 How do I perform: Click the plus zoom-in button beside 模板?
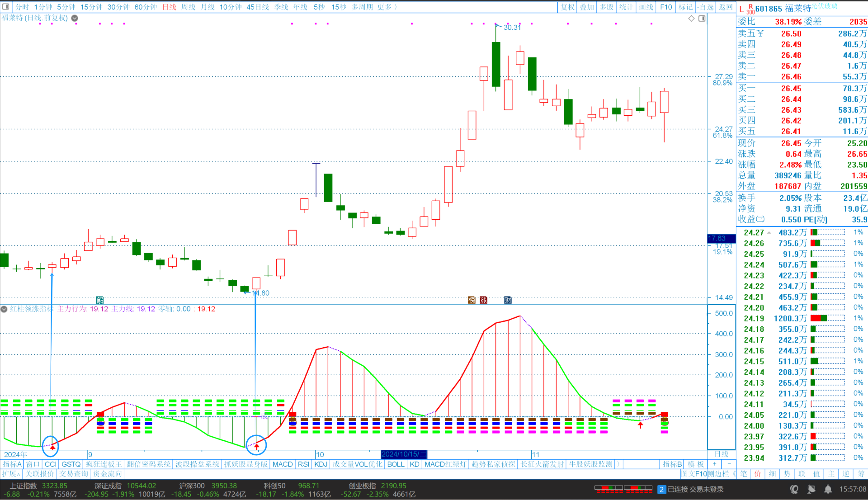[715, 464]
